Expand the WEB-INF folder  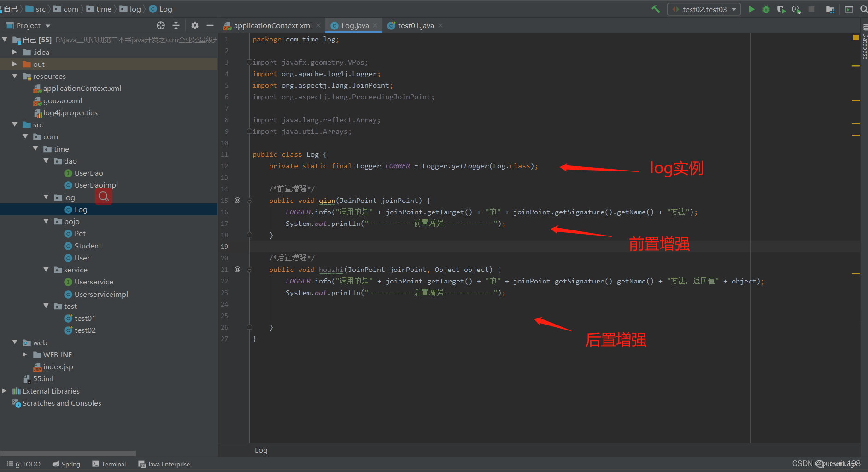click(24, 354)
